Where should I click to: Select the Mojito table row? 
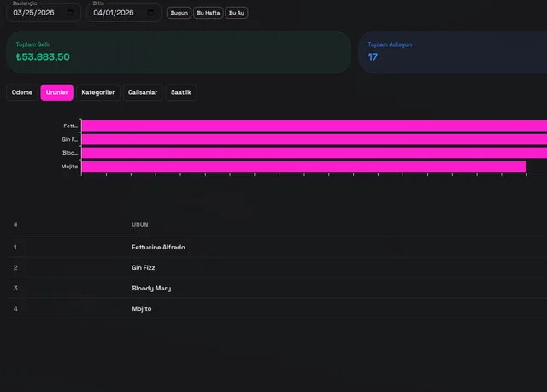click(277, 308)
